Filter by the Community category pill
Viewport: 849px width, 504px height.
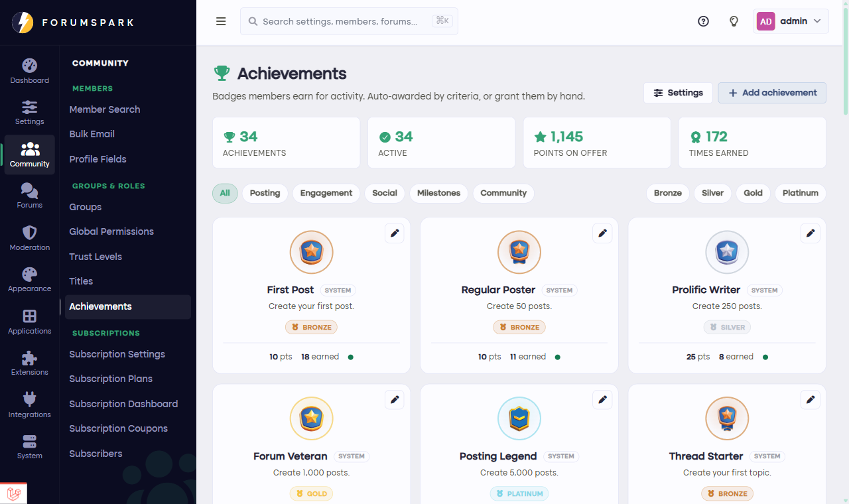[503, 193]
